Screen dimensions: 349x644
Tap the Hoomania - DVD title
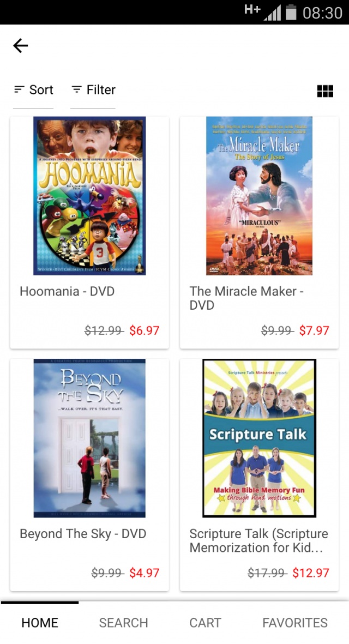click(x=67, y=291)
